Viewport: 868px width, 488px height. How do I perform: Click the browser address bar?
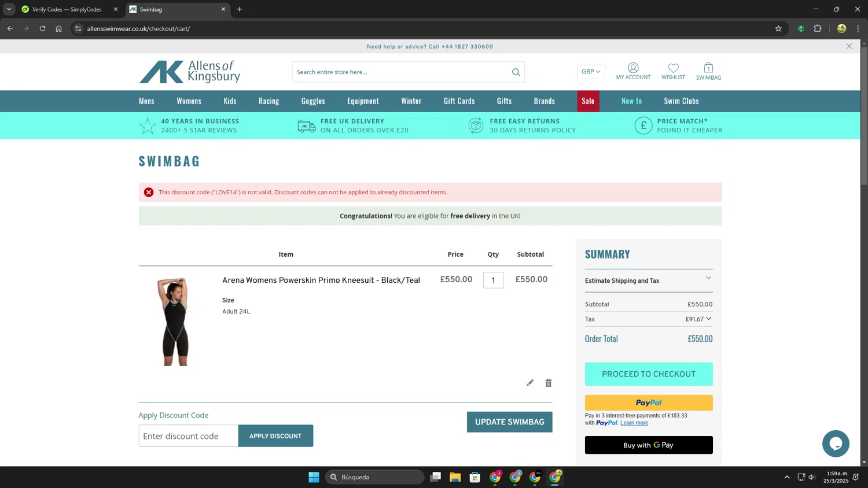click(x=427, y=28)
